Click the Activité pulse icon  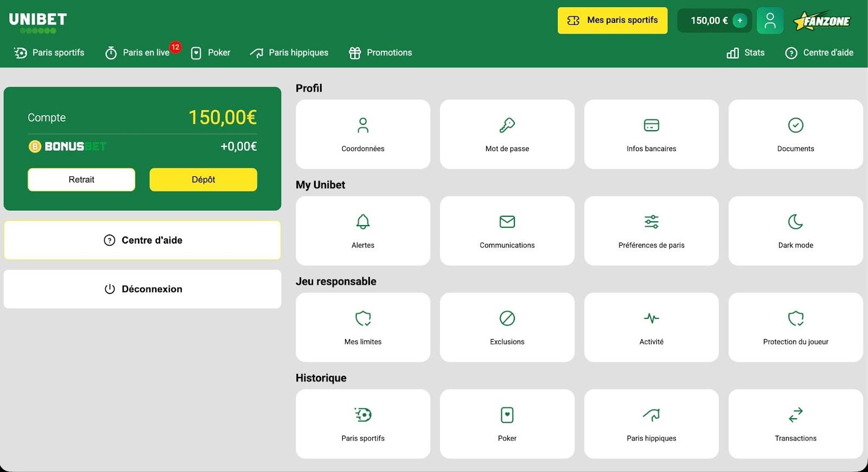[x=652, y=318]
